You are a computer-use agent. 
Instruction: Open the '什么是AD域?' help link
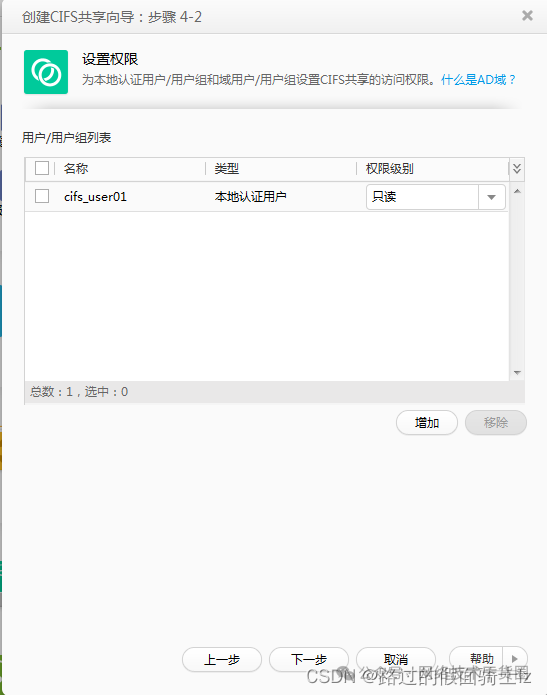[x=479, y=80]
